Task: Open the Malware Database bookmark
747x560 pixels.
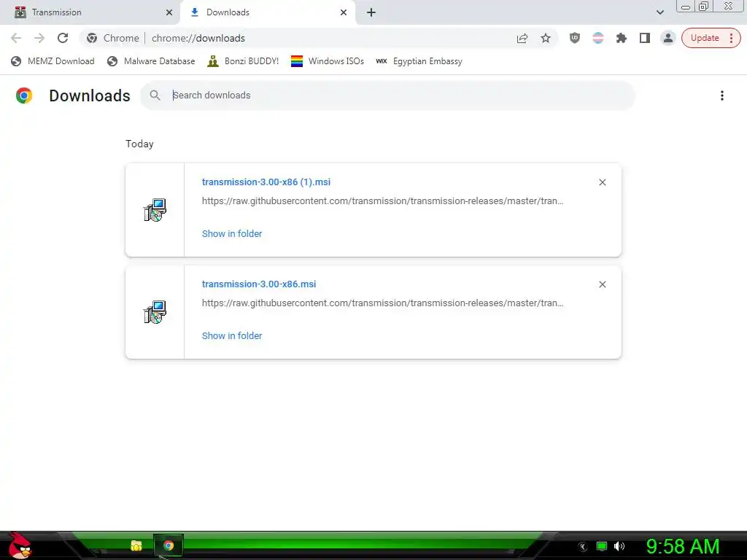Action: 151,61
